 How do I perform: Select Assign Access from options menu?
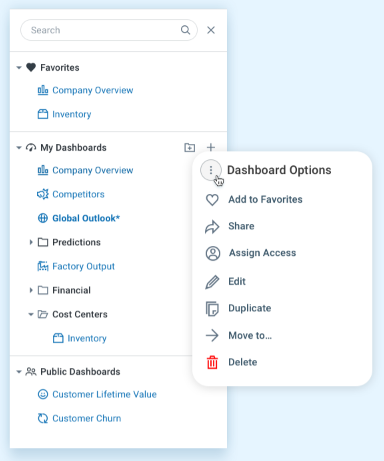pyautogui.click(x=262, y=253)
